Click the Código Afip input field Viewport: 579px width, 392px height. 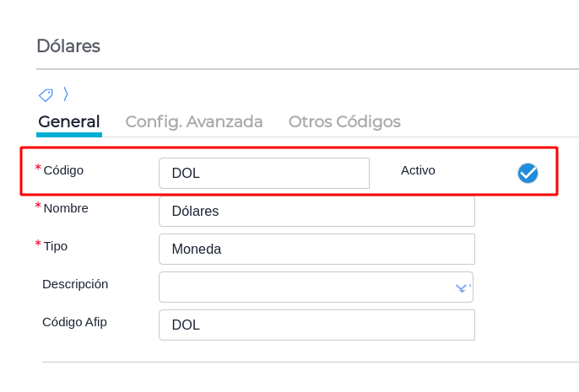click(x=317, y=325)
